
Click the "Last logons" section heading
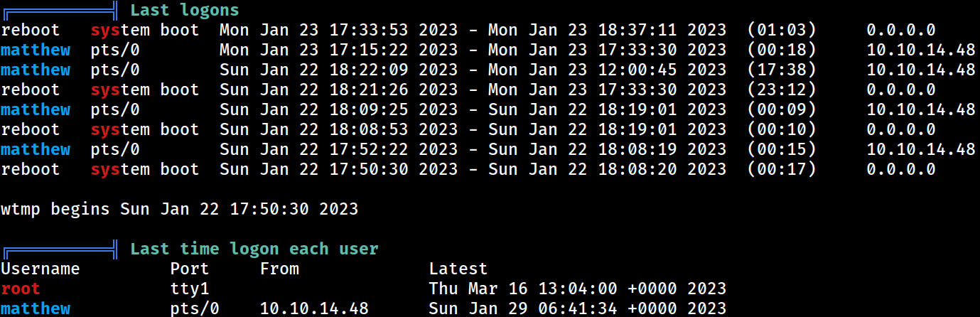click(x=185, y=11)
